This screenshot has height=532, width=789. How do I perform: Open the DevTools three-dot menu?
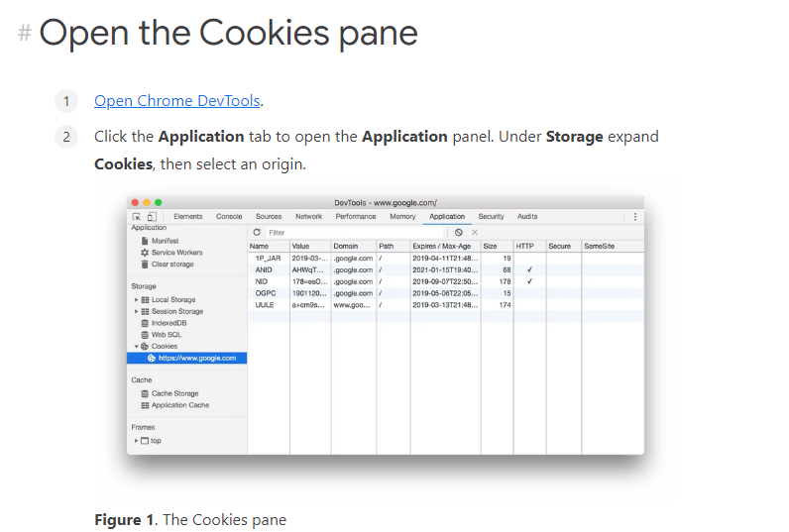point(635,217)
